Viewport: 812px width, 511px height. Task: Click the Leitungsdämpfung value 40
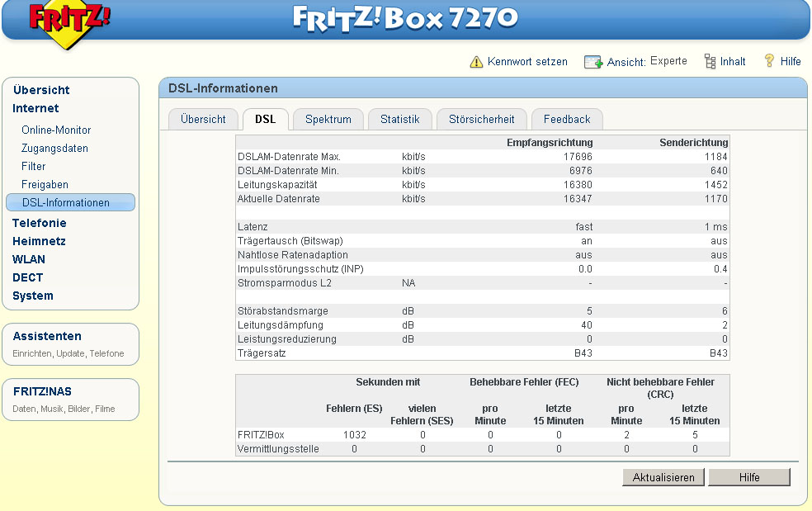point(586,325)
